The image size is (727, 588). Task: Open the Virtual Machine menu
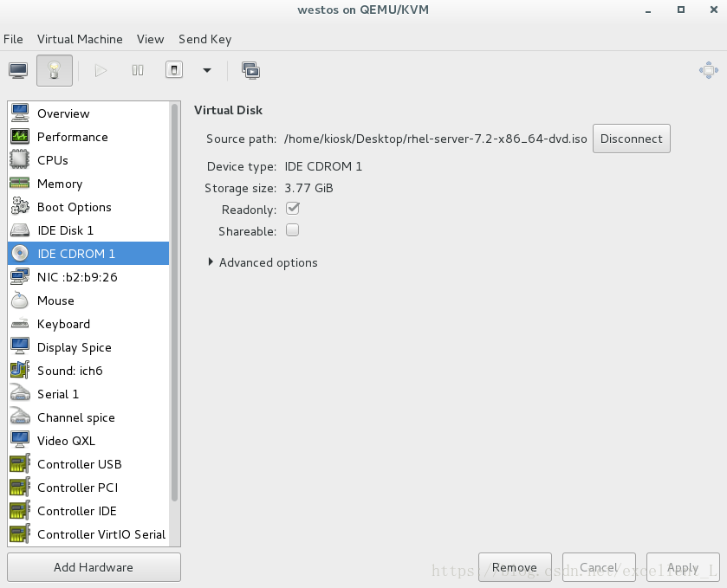[x=80, y=39]
